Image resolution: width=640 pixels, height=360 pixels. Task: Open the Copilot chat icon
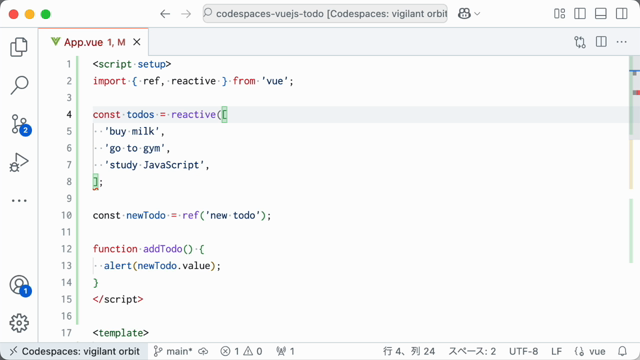(464, 14)
